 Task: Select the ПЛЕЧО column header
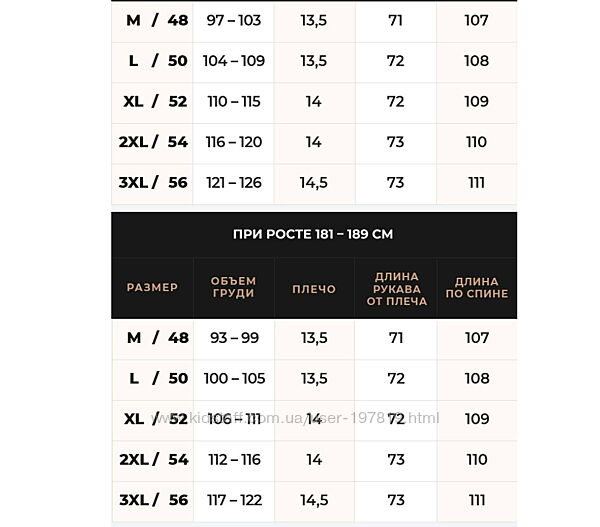click(313, 287)
